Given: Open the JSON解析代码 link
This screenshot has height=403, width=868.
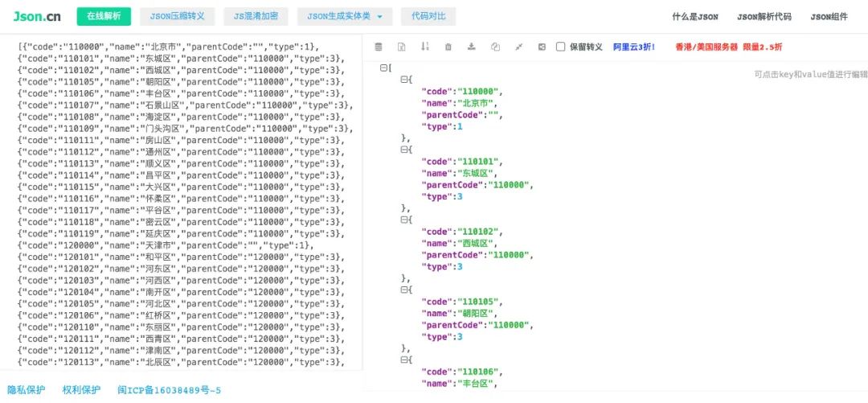Looking at the screenshot, I should point(764,17).
